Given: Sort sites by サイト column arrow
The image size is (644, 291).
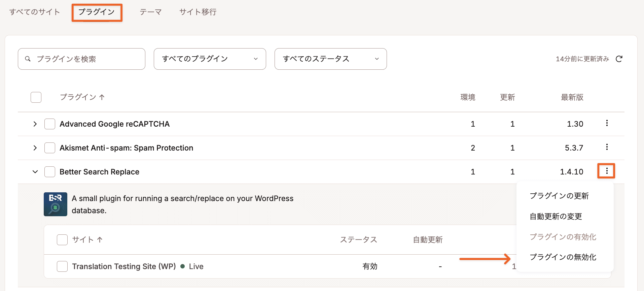Looking at the screenshot, I should (x=100, y=240).
